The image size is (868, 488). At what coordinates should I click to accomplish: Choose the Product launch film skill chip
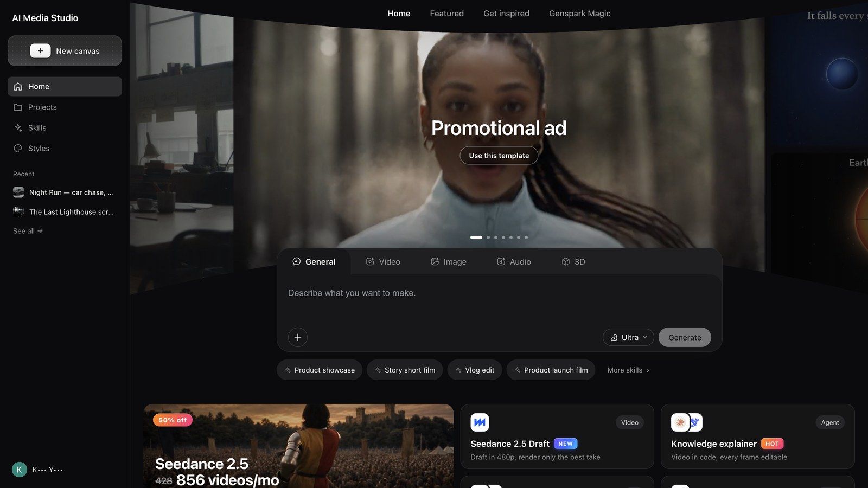point(551,370)
